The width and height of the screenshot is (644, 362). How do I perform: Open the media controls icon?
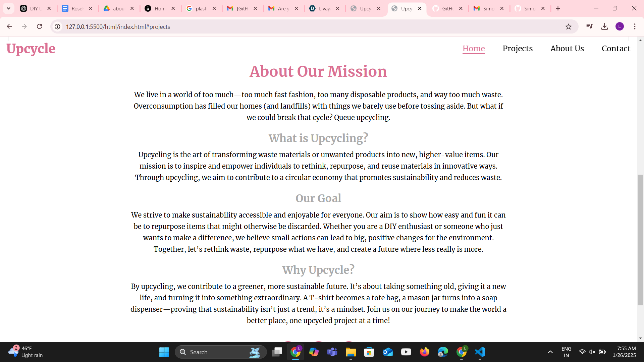pyautogui.click(x=589, y=26)
